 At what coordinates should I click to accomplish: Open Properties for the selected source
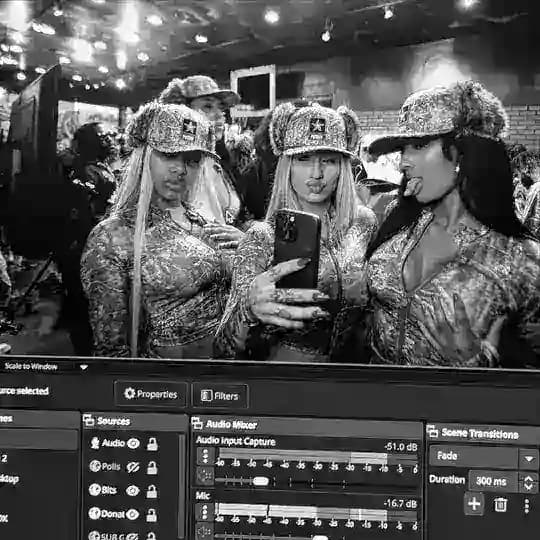click(151, 394)
